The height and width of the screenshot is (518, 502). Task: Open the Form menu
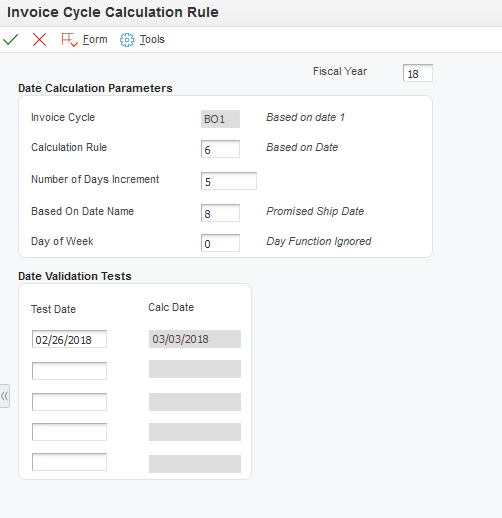pyautogui.click(x=95, y=39)
